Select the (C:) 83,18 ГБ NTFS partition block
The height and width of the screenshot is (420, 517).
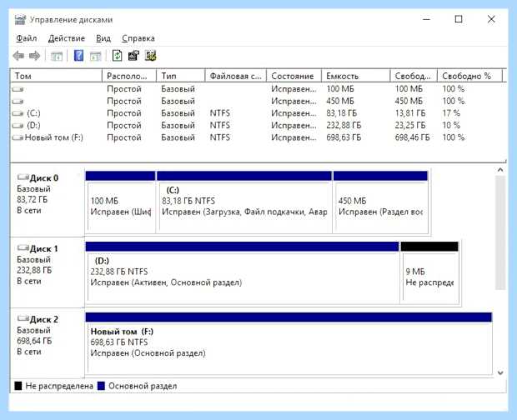pyautogui.click(x=244, y=202)
